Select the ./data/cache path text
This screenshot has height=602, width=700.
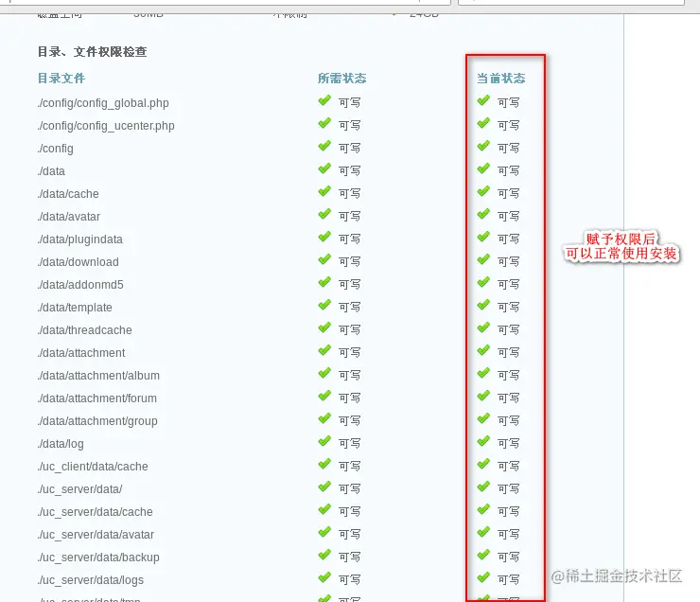click(x=68, y=194)
